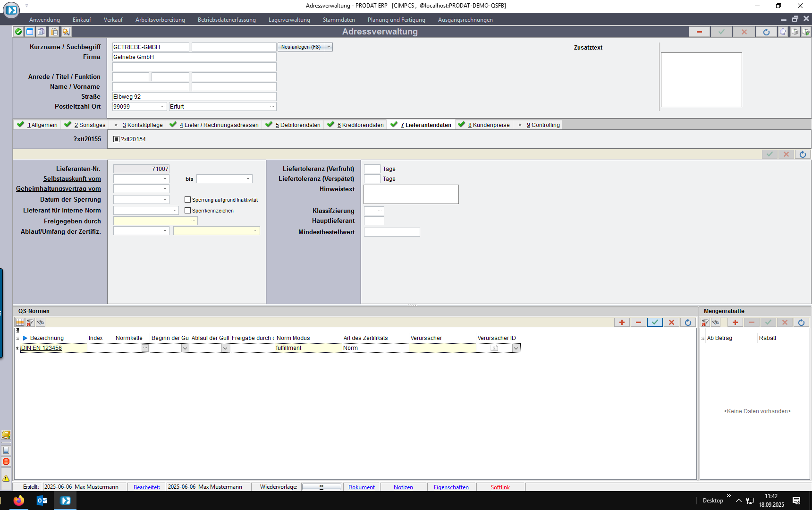This screenshot has width=812, height=510.
Task: Click the clipboard paste icon in top toolbar
Action: coord(54,32)
